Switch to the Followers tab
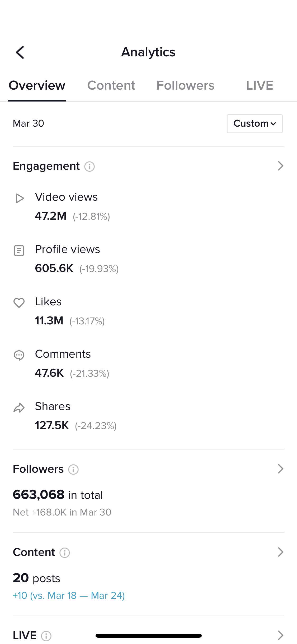 click(x=185, y=85)
